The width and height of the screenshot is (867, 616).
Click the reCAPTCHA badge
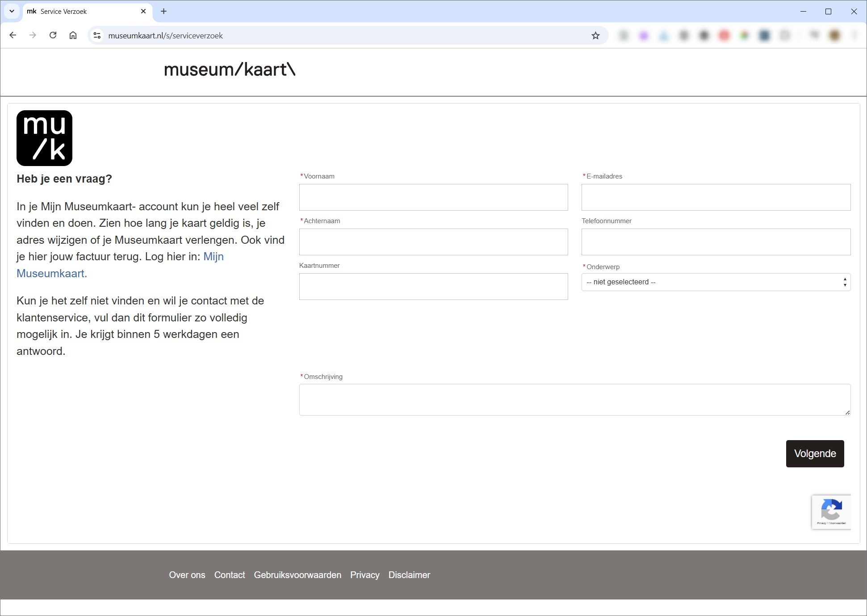[x=831, y=512]
